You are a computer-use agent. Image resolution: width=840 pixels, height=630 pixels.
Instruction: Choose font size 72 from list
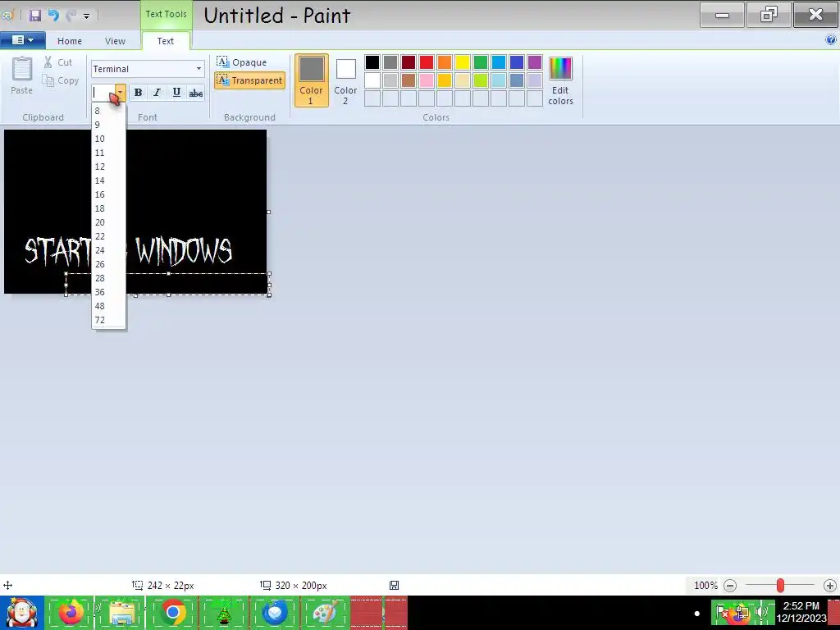[x=109, y=320]
